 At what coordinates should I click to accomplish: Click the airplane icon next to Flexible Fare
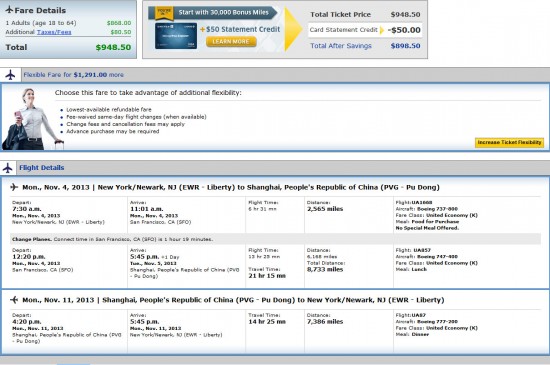pos(11,75)
